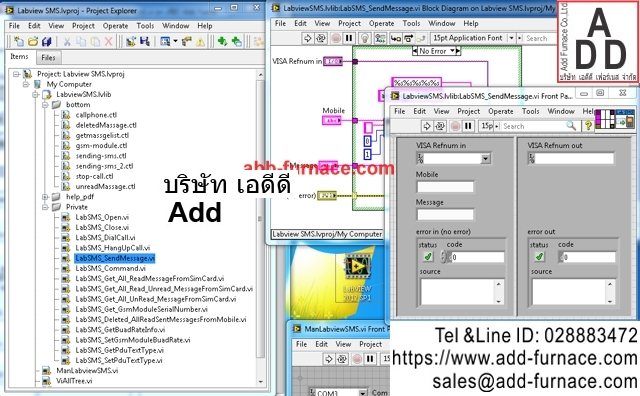640x396 pixels.
Task: Select LabSMS_Command.vi in project tree
Action: (x=110, y=269)
